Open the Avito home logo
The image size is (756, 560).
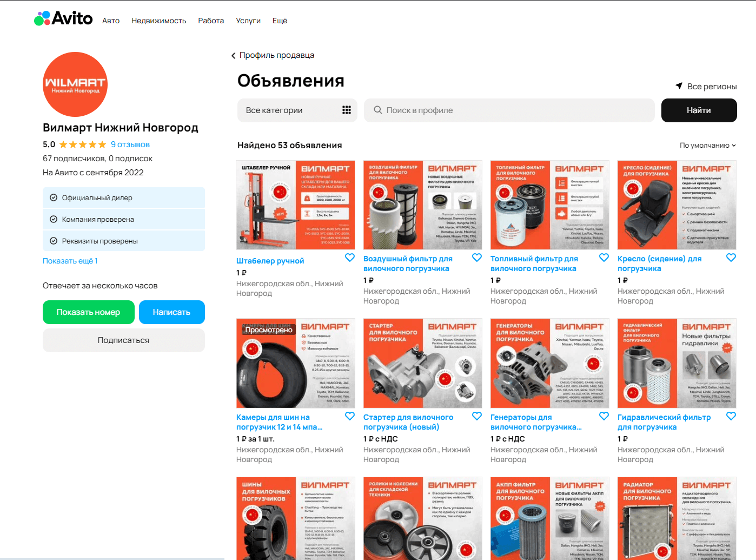click(x=63, y=18)
